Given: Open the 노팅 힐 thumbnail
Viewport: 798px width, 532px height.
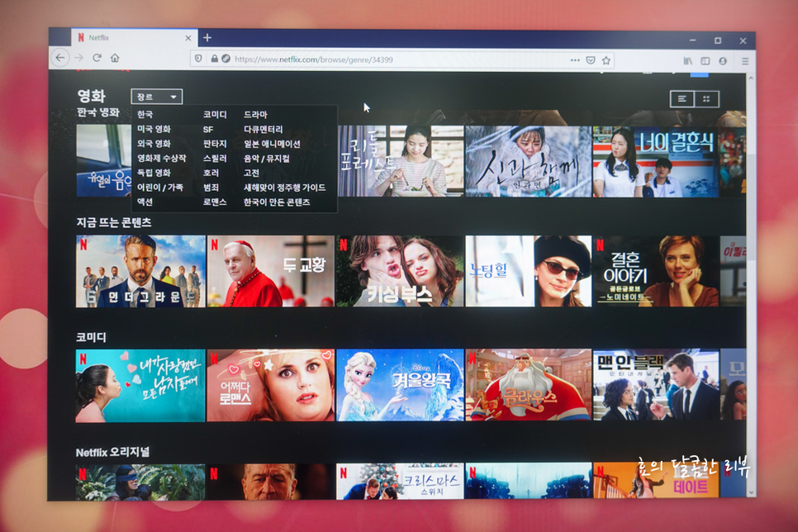Looking at the screenshot, I should tap(528, 271).
